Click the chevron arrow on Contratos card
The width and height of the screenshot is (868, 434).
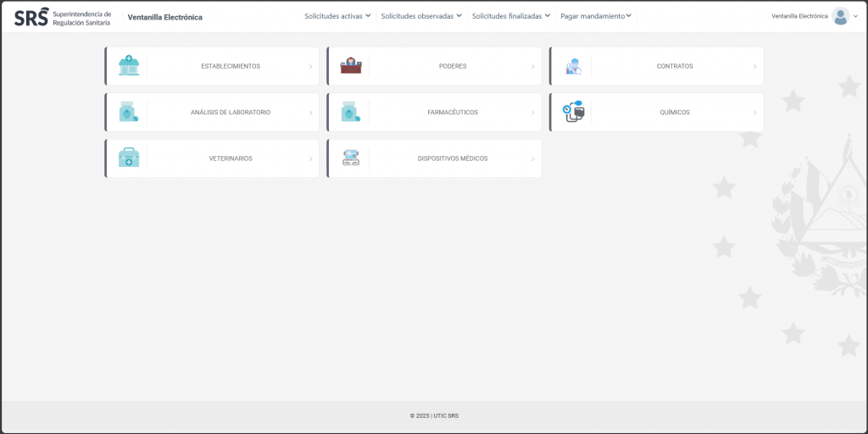[x=755, y=66]
